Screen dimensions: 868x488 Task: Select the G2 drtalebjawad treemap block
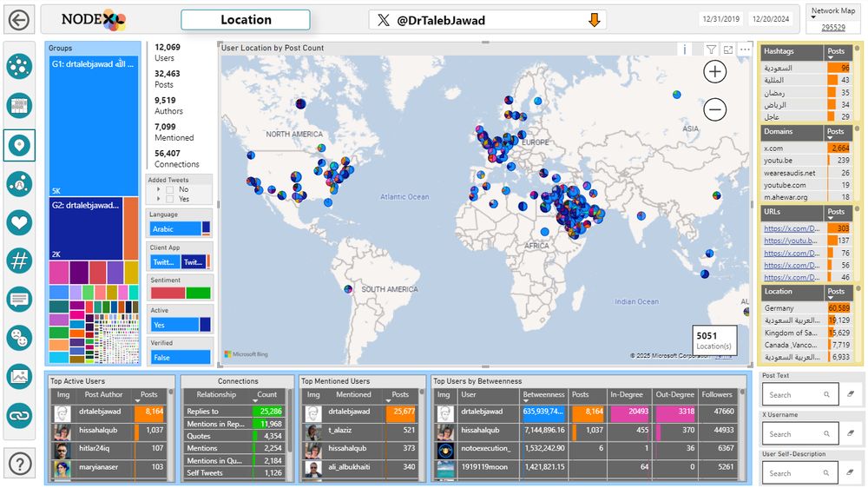click(x=86, y=228)
